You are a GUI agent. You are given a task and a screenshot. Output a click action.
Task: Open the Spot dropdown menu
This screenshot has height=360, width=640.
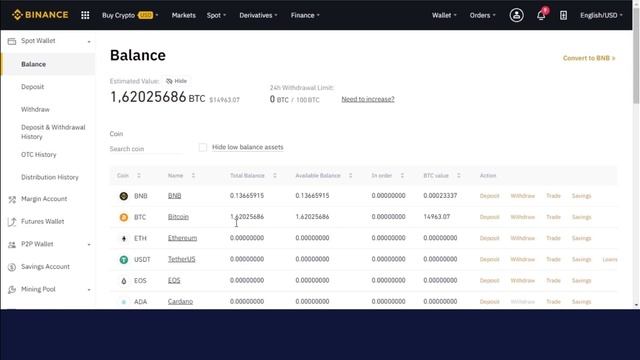pyautogui.click(x=216, y=15)
